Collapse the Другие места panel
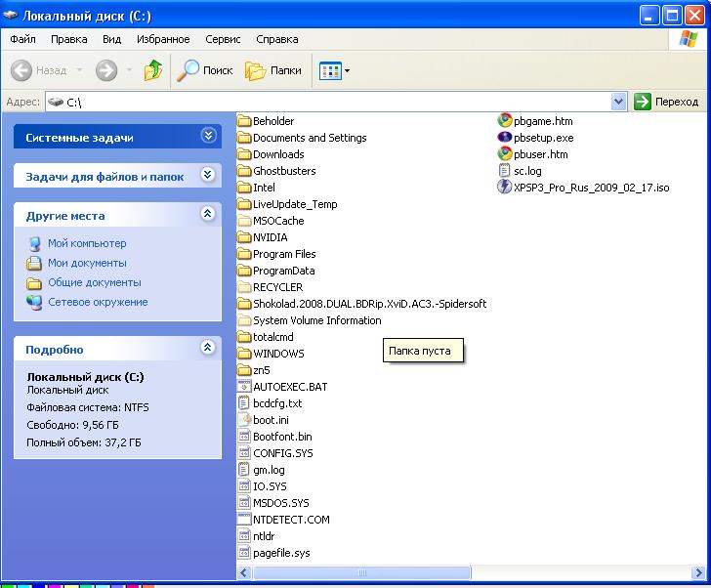This screenshot has height=588, width=711. (x=207, y=214)
